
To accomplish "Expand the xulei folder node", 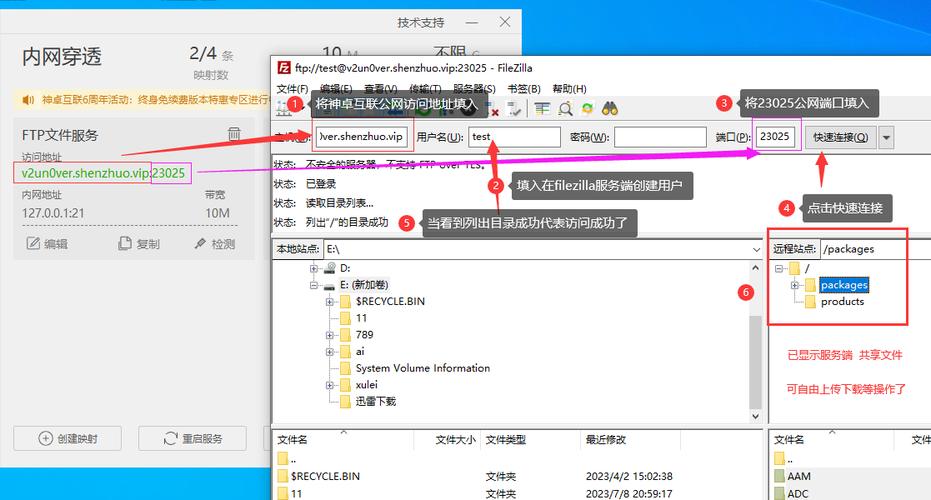I will pos(330,385).
